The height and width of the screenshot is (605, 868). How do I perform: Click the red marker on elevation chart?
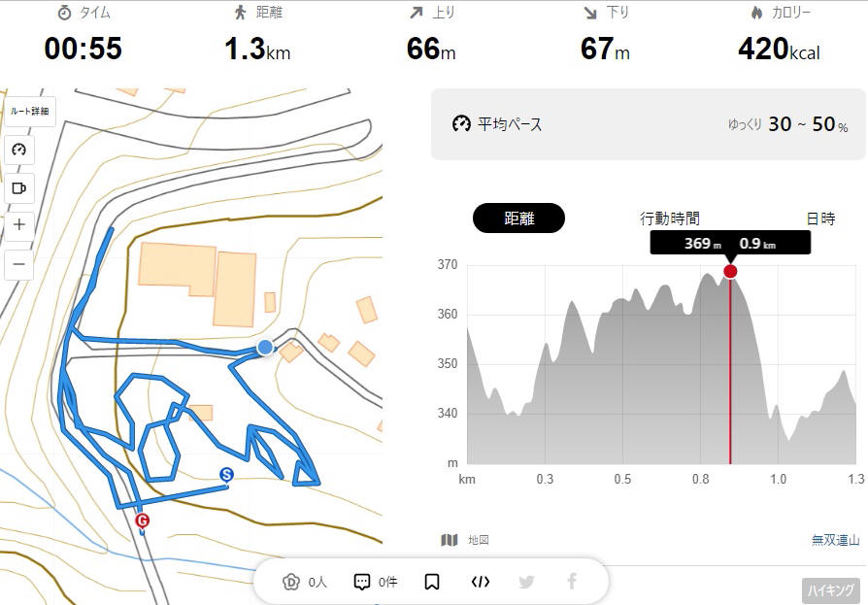coord(730,271)
